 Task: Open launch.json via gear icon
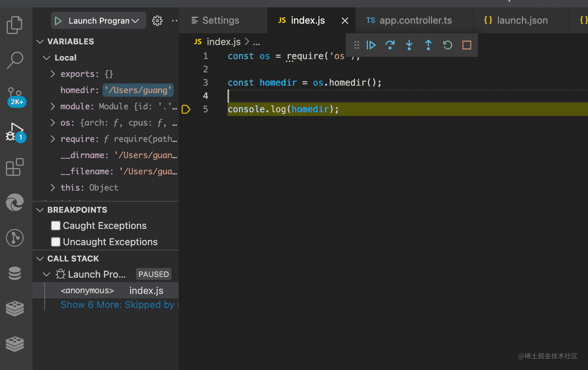click(x=157, y=21)
